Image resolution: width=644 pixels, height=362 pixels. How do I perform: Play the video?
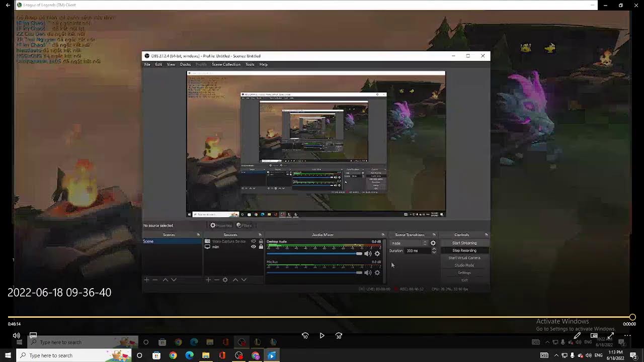[x=322, y=335]
